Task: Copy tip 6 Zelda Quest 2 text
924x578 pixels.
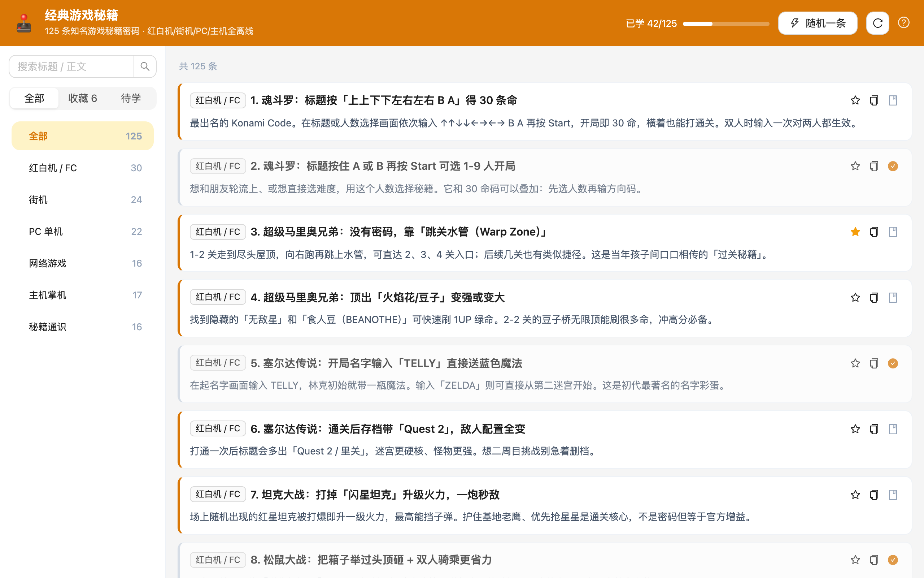Action: coord(874,429)
